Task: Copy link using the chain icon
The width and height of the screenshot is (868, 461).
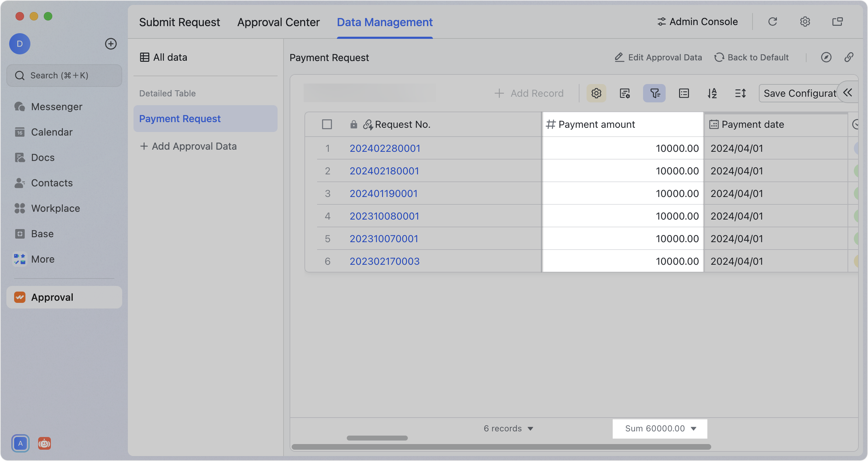Action: 849,57
